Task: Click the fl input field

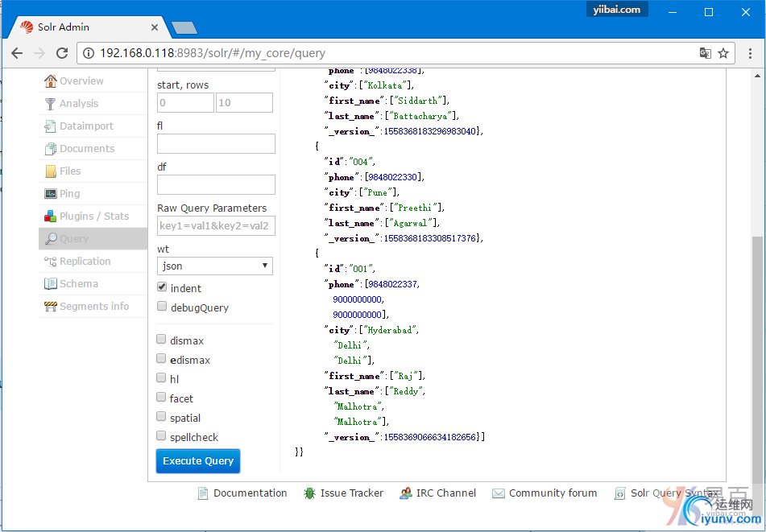Action: click(x=216, y=144)
